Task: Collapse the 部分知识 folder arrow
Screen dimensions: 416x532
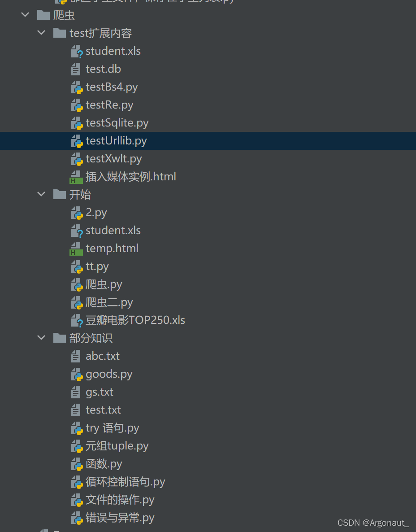Action: pos(42,338)
